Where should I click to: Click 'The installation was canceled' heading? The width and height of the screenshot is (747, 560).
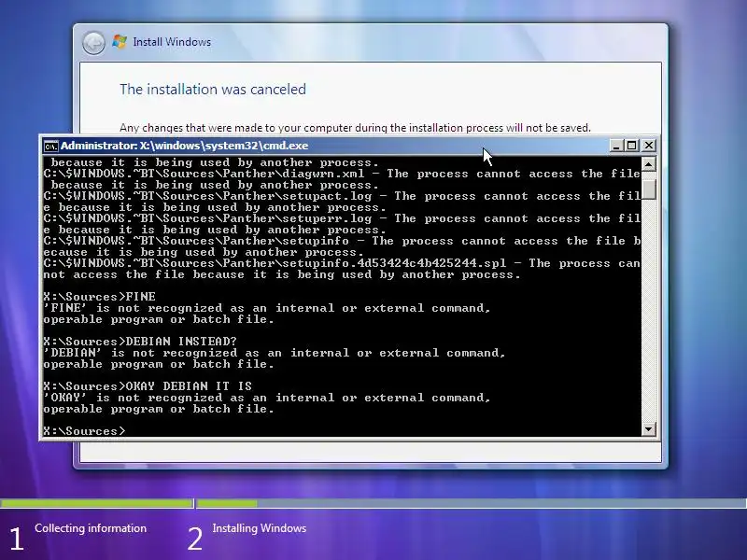pyautogui.click(x=213, y=89)
